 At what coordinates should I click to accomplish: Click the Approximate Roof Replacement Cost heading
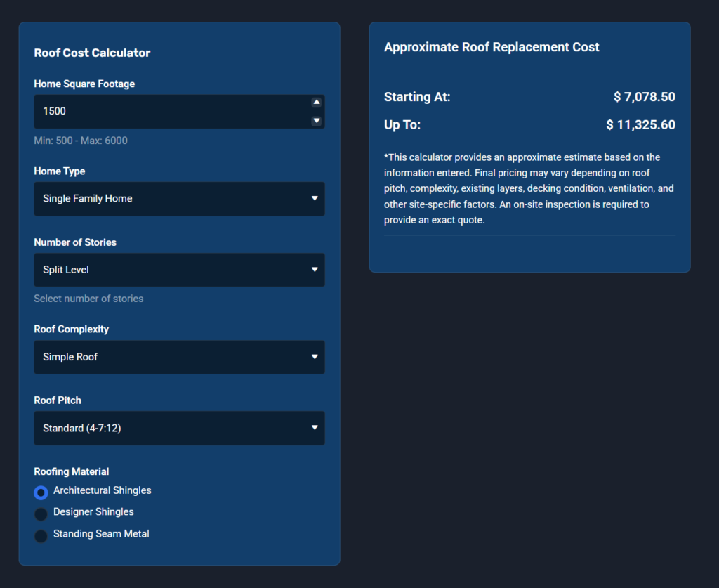click(x=492, y=47)
